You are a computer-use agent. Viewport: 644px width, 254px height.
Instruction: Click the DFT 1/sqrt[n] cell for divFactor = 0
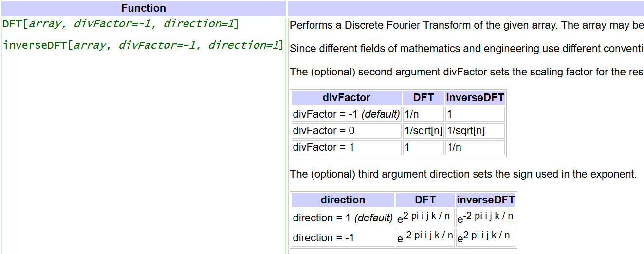coord(423,131)
